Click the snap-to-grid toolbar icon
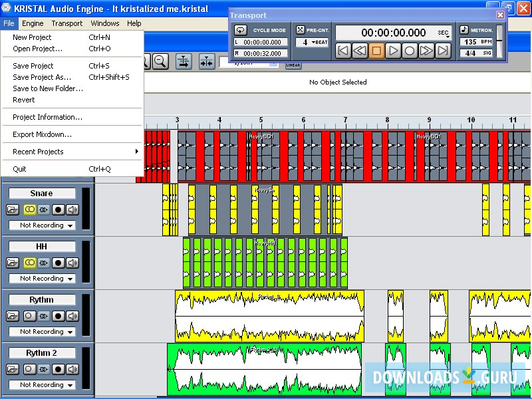This screenshot has height=399, width=532. click(206, 62)
